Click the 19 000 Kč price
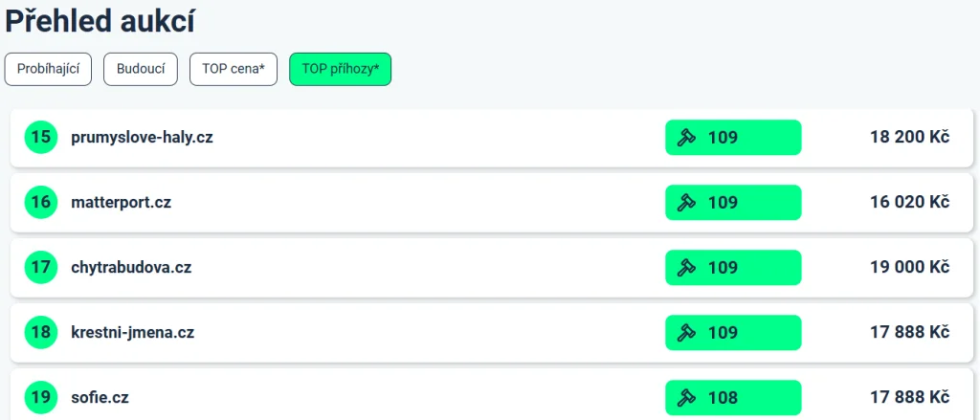The width and height of the screenshot is (980, 420). (x=909, y=267)
